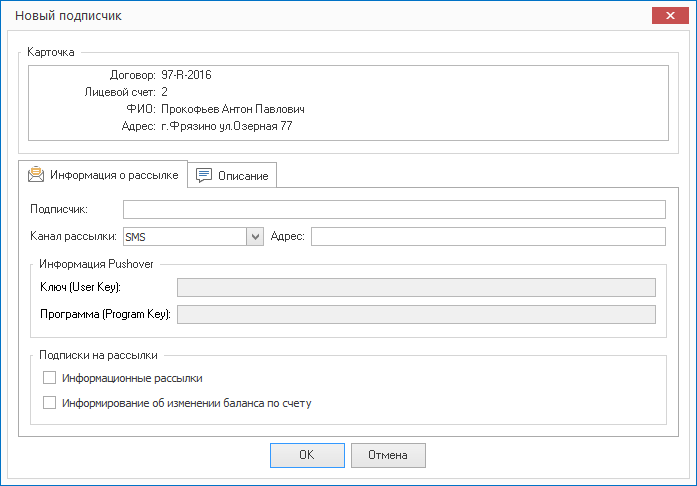
Task: Confirm with the OK button
Action: click(x=307, y=455)
